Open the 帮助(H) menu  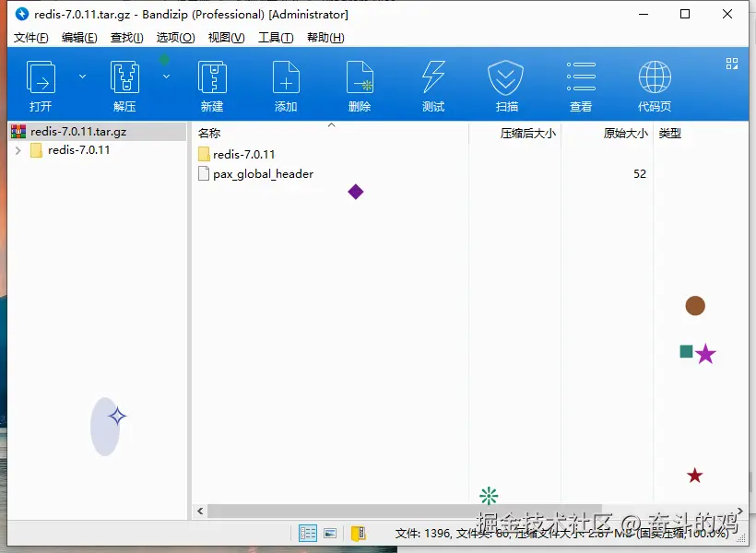(325, 38)
